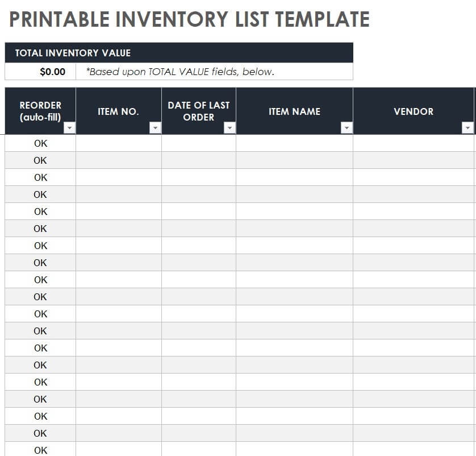Select the first empty VENDOR cell
Image resolution: width=476 pixels, height=456 pixels.
[x=414, y=143]
